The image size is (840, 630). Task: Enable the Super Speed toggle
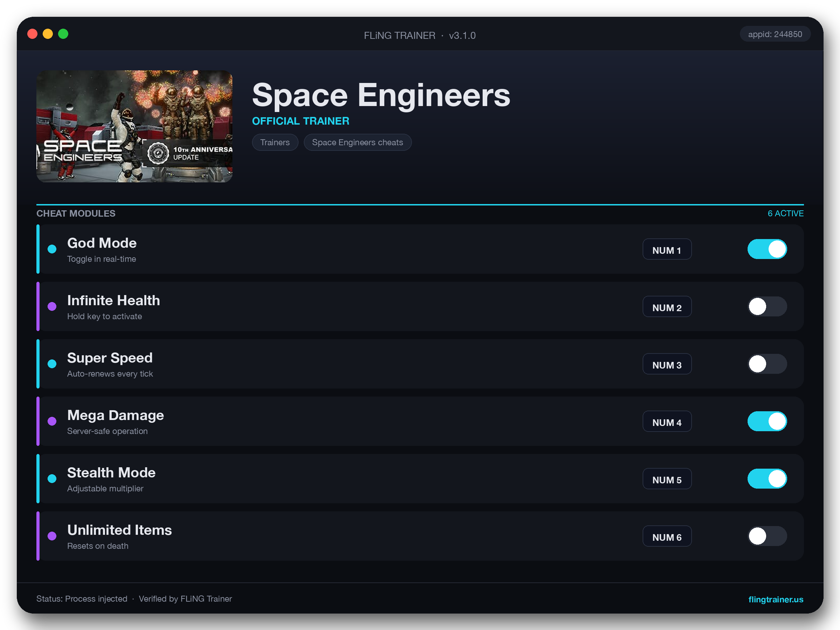point(767,364)
